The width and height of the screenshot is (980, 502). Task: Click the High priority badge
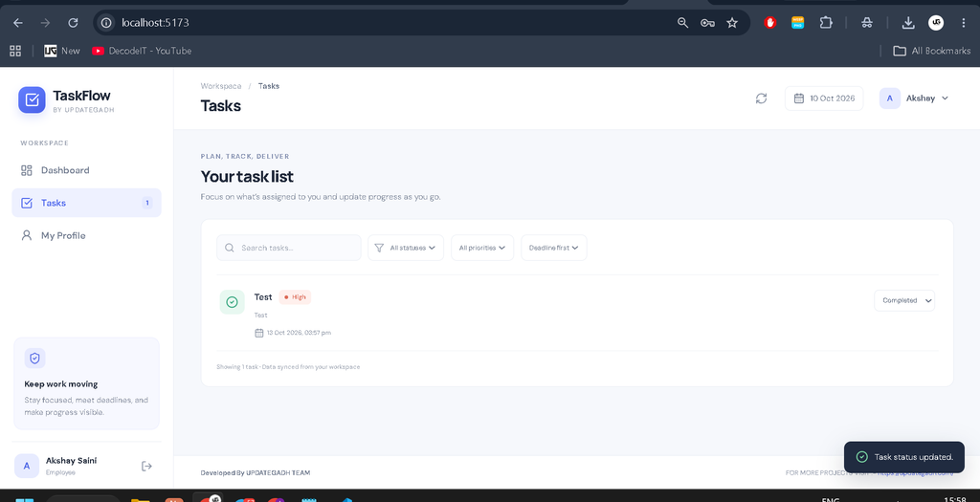[295, 297]
